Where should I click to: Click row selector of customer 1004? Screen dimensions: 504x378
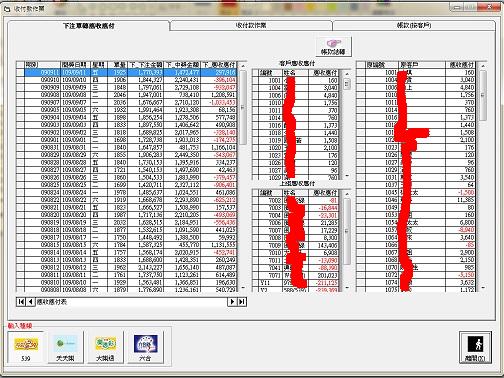click(x=256, y=88)
